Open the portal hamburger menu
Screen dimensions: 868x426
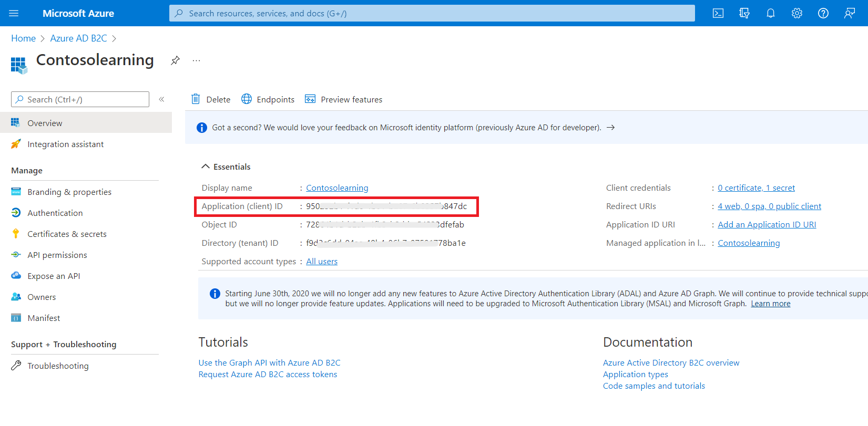14,13
